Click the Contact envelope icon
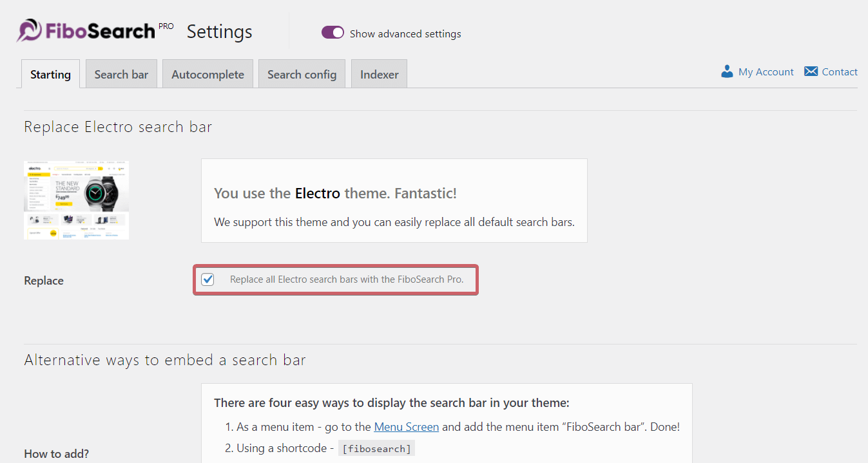Screen dimensions: 868x463 coord(811,71)
